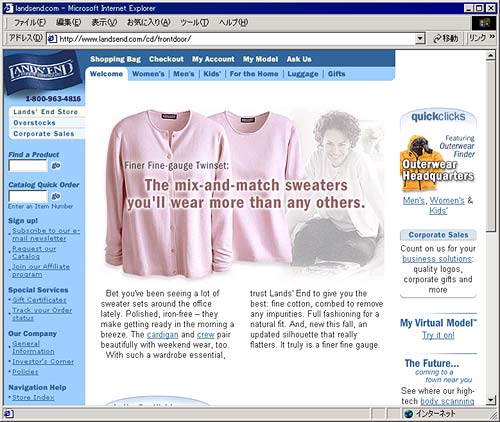Image resolution: width=500 pixels, height=422 pixels.
Task: Click the Lands' End flag logo
Action: (41, 71)
